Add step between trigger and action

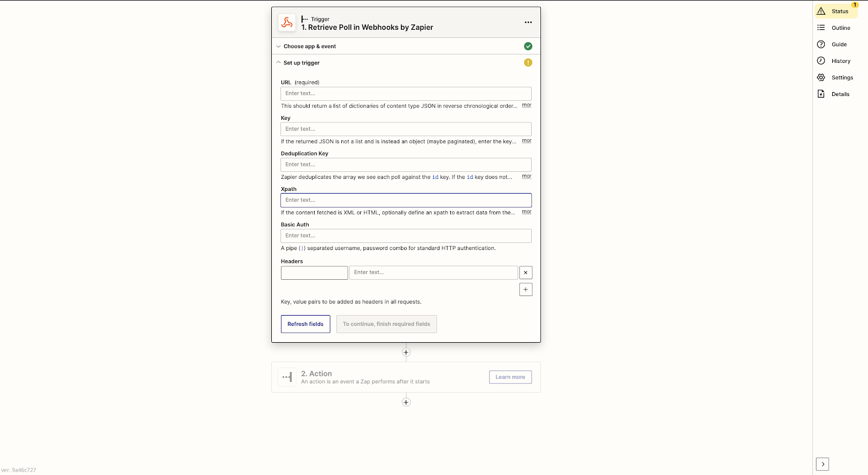(x=406, y=352)
